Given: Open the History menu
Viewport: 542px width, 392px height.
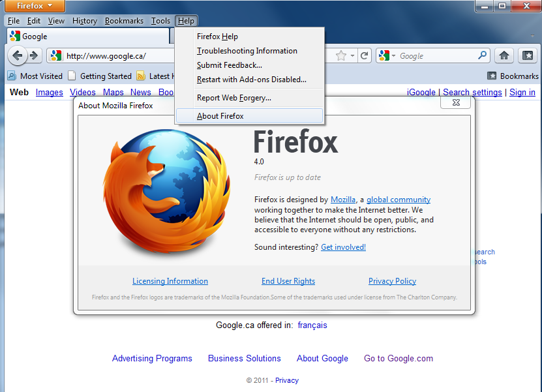Looking at the screenshot, I should pos(84,21).
